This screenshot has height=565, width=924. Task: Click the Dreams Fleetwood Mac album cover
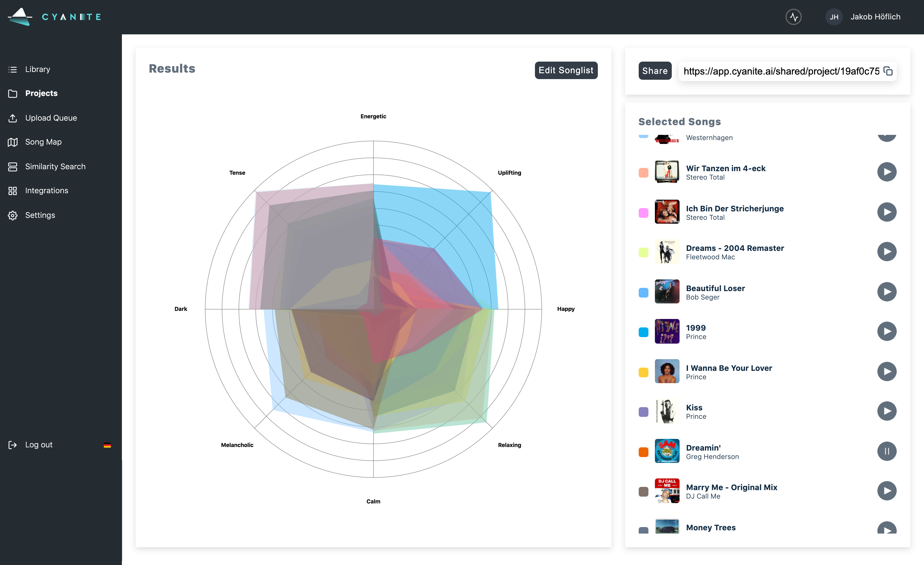pyautogui.click(x=667, y=252)
